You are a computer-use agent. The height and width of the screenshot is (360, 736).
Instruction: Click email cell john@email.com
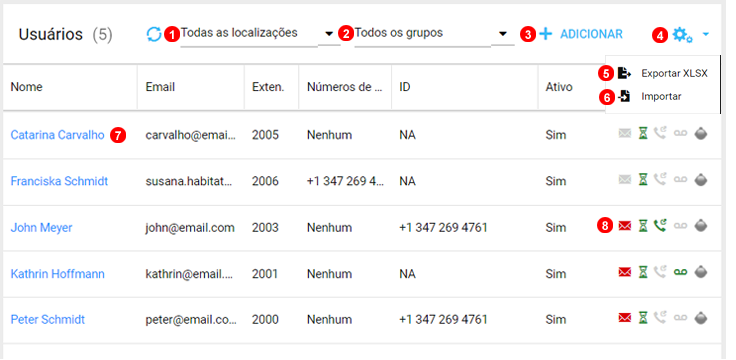click(x=190, y=228)
